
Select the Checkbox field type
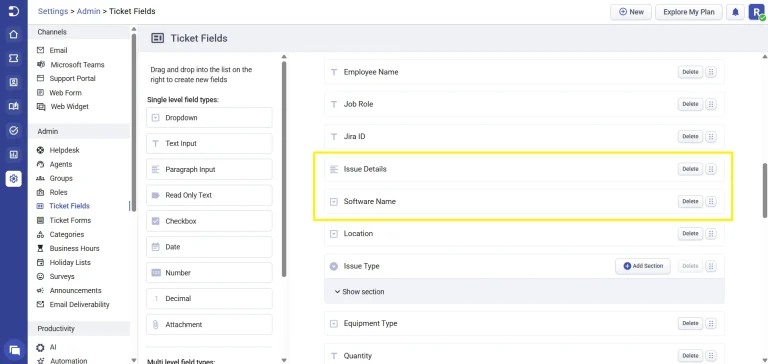209,221
